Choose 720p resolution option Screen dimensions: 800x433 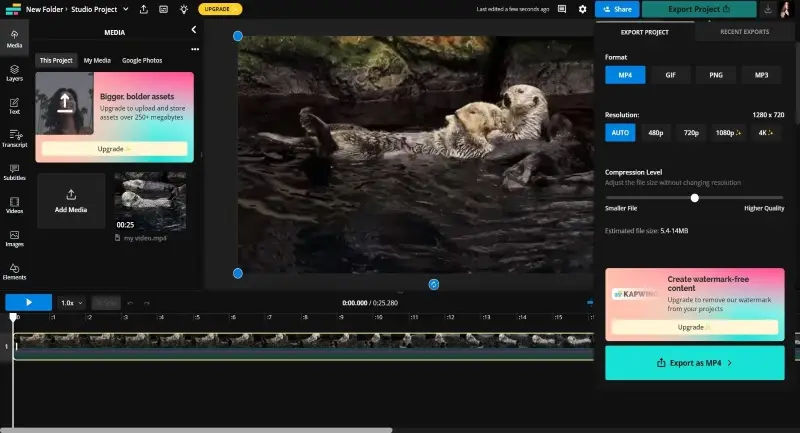coord(691,133)
